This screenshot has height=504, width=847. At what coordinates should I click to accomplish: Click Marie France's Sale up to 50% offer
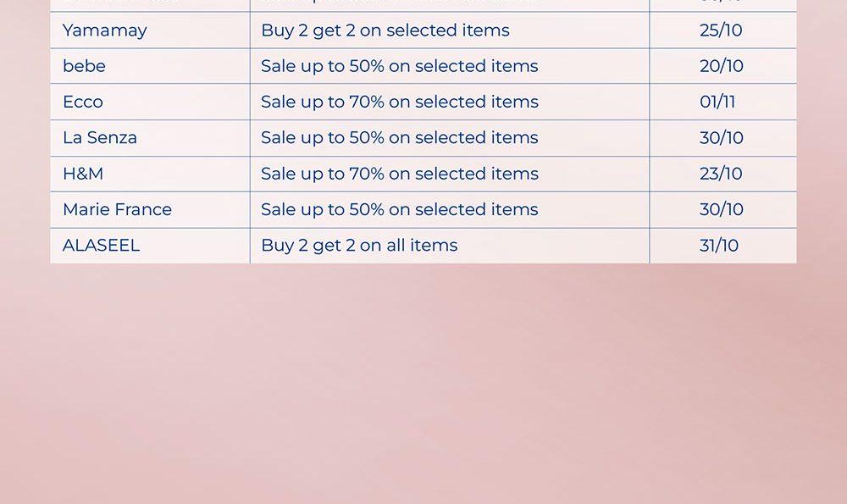click(399, 209)
